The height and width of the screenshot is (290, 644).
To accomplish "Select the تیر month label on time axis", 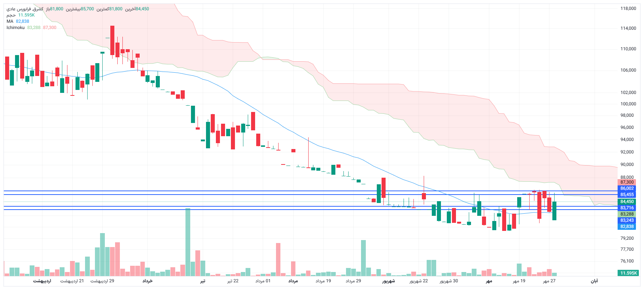I will click(203, 281).
